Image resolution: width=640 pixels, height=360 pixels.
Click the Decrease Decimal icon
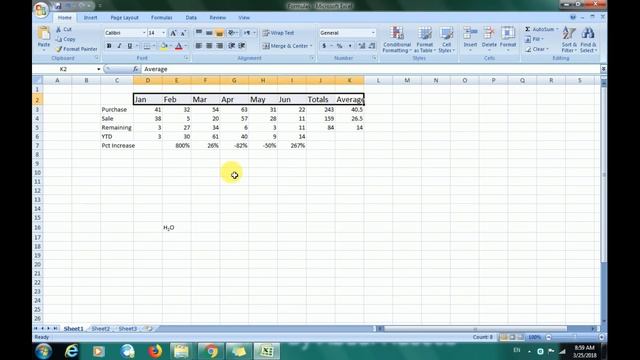pos(371,46)
